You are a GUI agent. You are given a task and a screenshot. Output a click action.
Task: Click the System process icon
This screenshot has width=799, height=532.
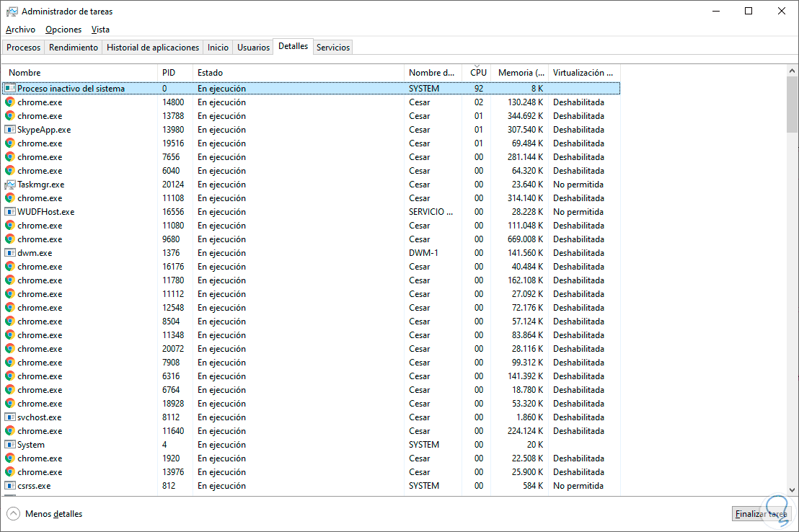(9, 444)
